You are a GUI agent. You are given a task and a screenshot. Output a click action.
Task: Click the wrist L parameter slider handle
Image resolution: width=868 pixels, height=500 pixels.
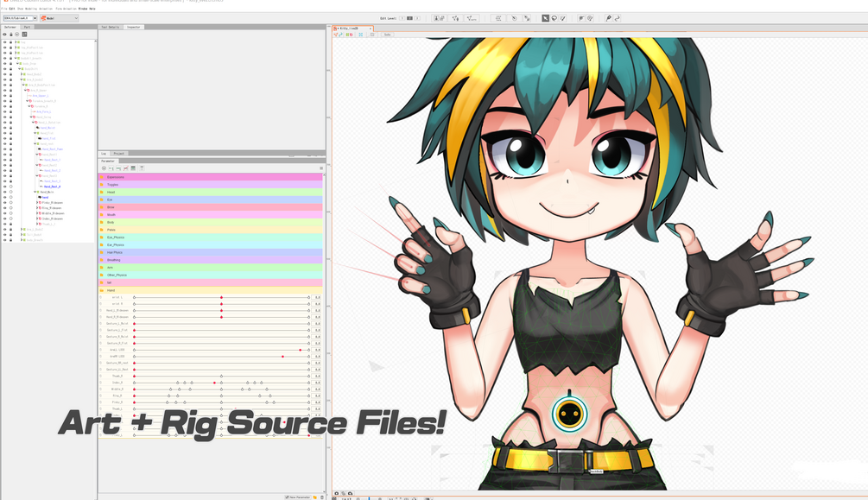point(221,297)
